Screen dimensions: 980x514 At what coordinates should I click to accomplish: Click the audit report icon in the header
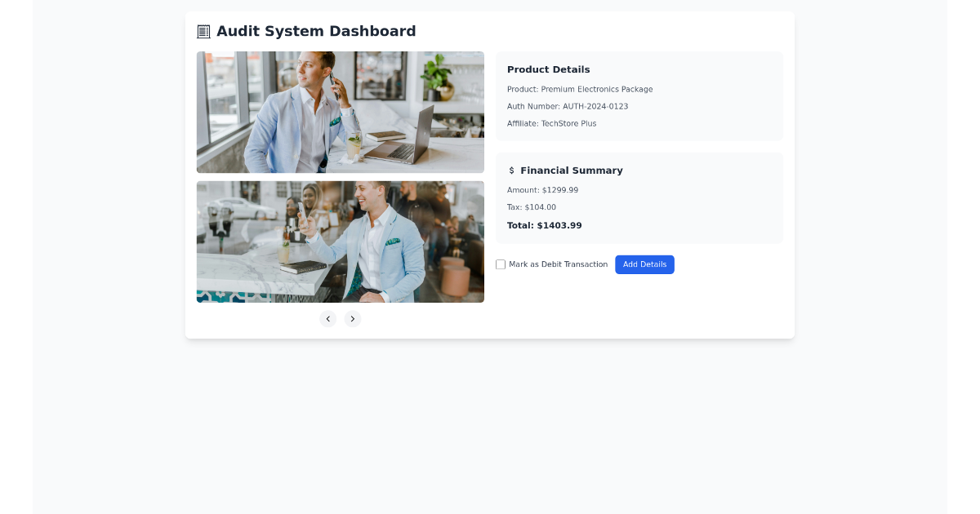[x=203, y=31]
